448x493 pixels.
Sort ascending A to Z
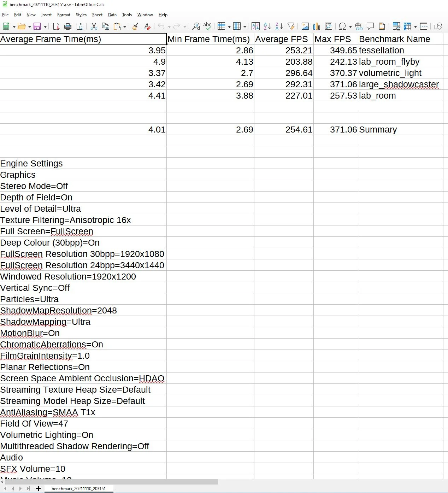pyautogui.click(x=267, y=27)
